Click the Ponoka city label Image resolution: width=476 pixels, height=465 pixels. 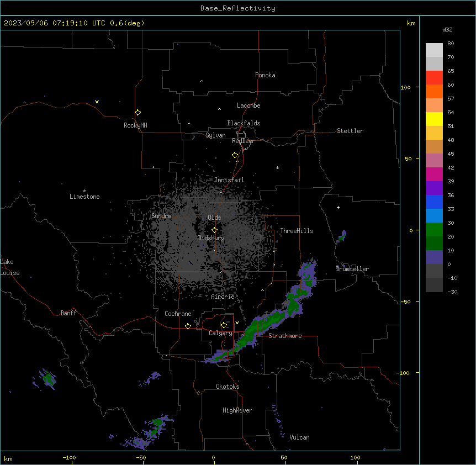point(265,75)
